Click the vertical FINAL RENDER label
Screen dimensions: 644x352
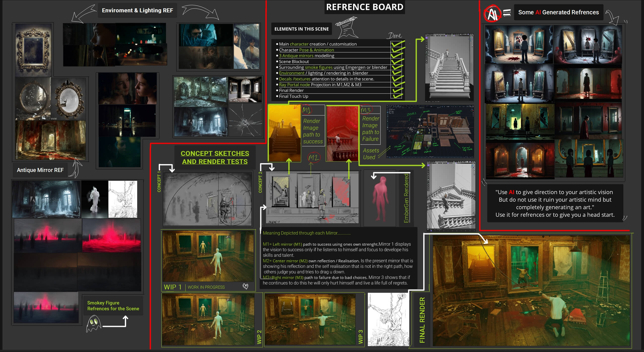tap(422, 320)
